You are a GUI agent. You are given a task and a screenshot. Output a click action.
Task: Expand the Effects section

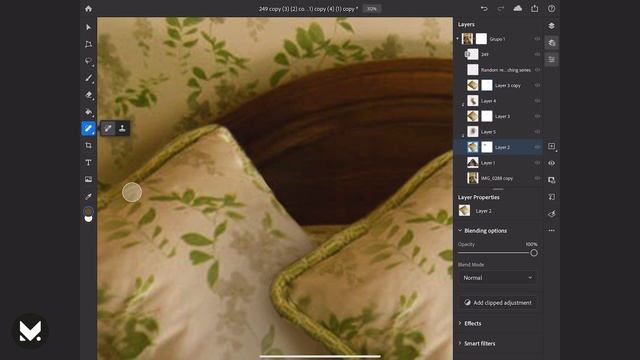click(460, 323)
